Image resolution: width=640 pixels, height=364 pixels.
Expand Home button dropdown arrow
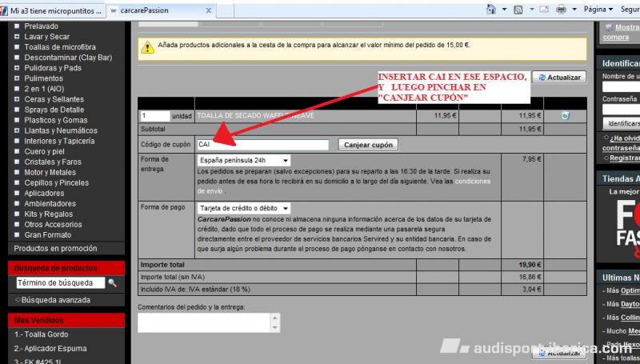pos(504,10)
